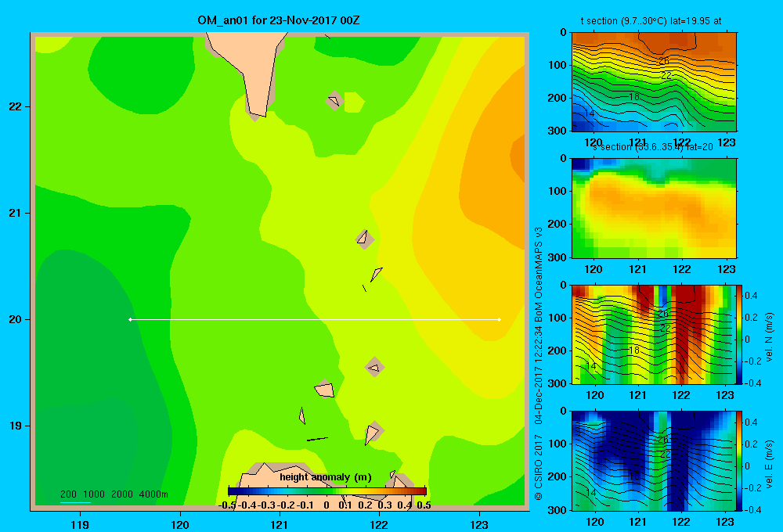This screenshot has height=532, width=783.
Task: Click the 0.4 tick label on vel. N scale
Action: (751, 296)
